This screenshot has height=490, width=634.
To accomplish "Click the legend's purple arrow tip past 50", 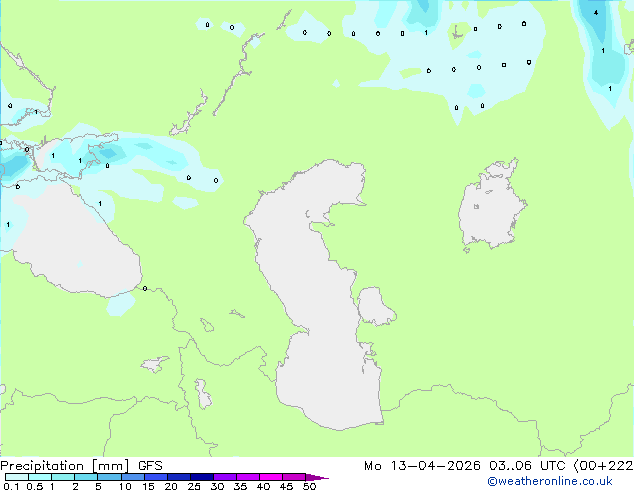I will [x=317, y=477].
